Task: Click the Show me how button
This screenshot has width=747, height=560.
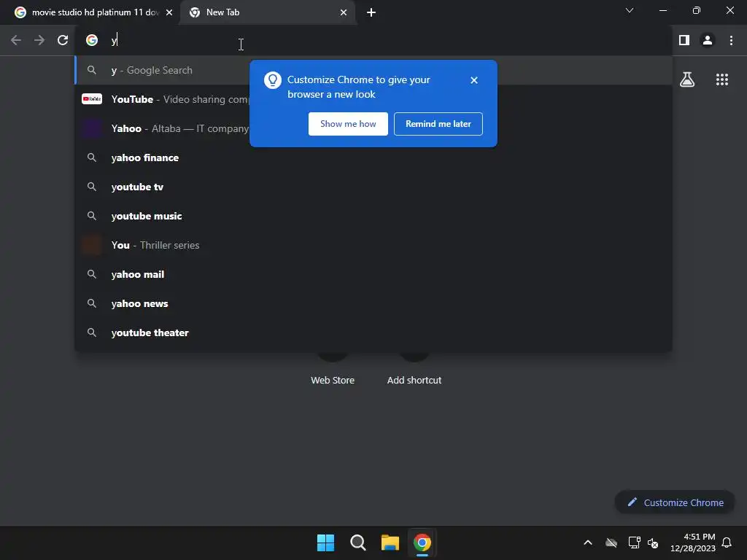Action: [x=348, y=124]
